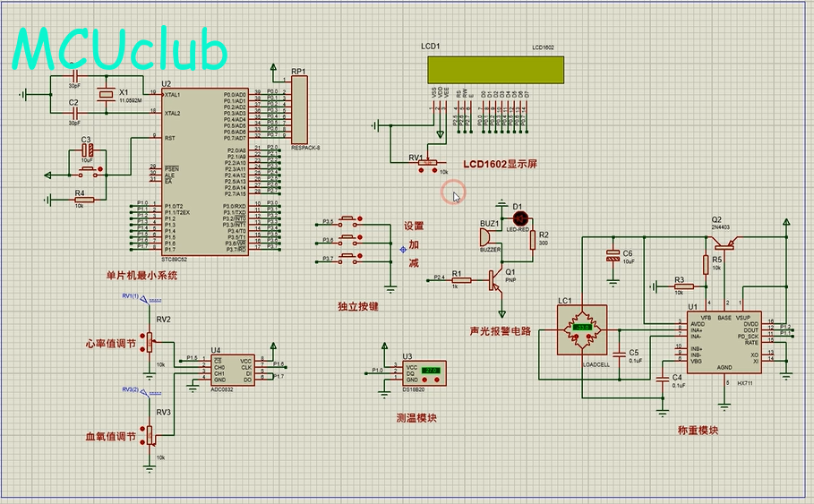This screenshot has height=504, width=814.
Task: Select the Q2 2N4403 transistor
Action: [724, 242]
